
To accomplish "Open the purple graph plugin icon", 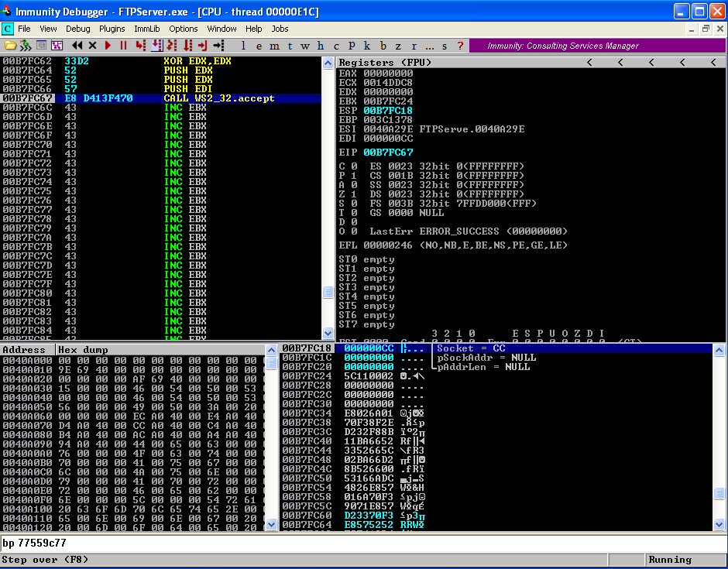I will pyautogui.click(x=57, y=46).
